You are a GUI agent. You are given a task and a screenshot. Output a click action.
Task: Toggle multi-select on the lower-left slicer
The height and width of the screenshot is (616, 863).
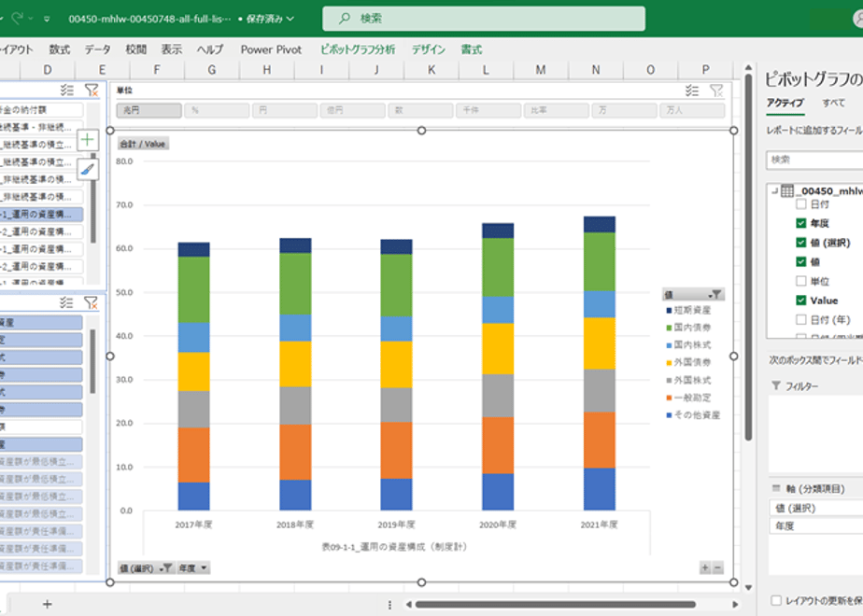pyautogui.click(x=66, y=302)
